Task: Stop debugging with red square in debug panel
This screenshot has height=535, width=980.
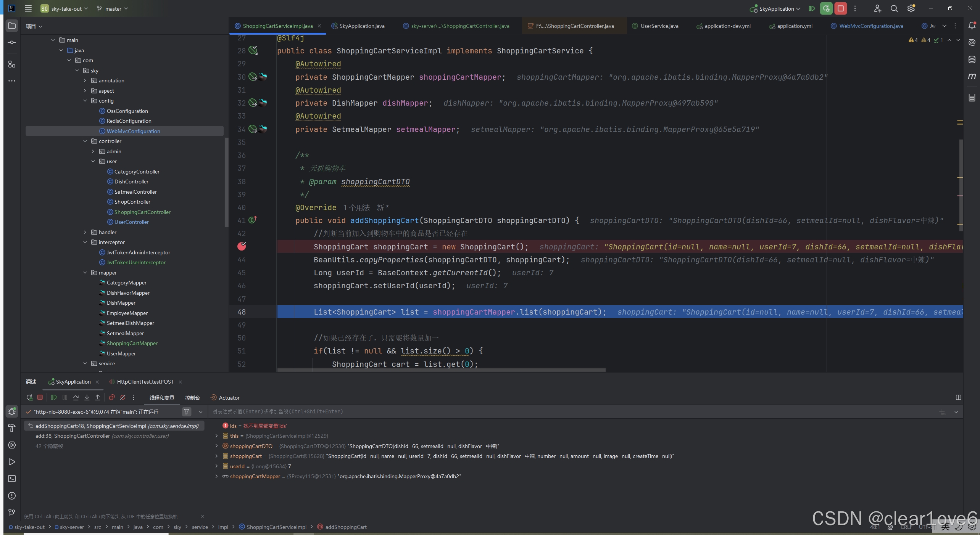Action: coord(40,397)
